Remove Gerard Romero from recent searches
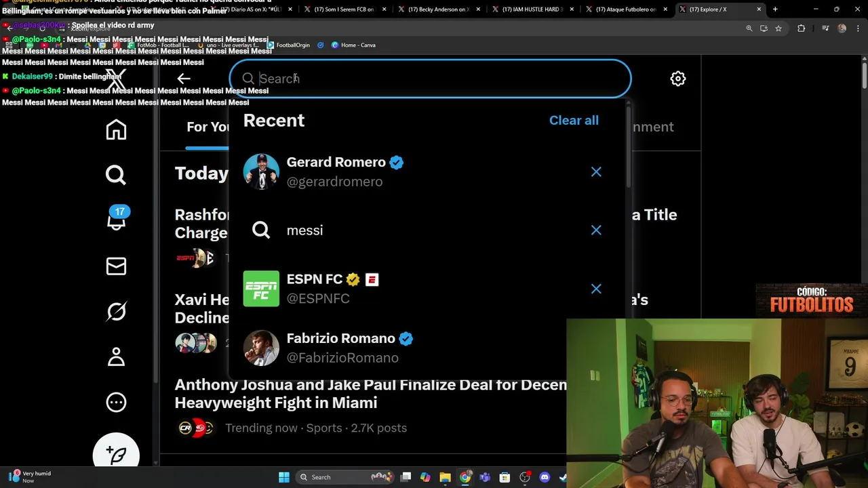Screen dimensions: 868x488 pos(596,171)
